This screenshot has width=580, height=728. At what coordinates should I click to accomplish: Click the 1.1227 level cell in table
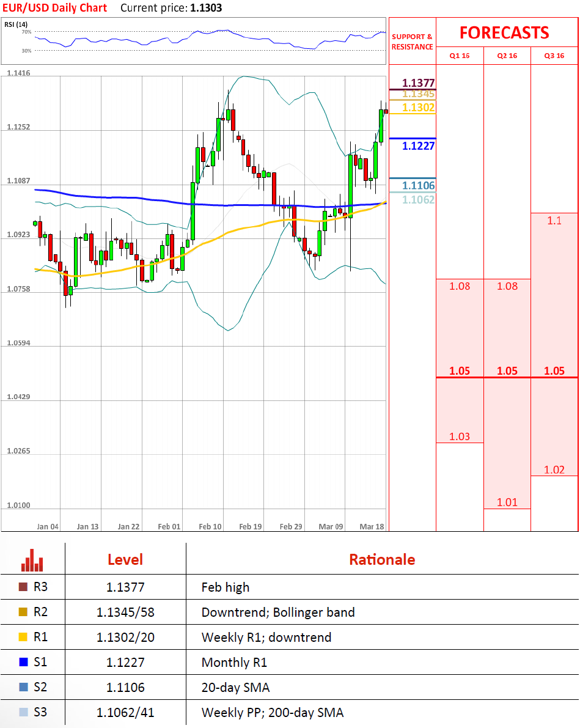tap(125, 663)
